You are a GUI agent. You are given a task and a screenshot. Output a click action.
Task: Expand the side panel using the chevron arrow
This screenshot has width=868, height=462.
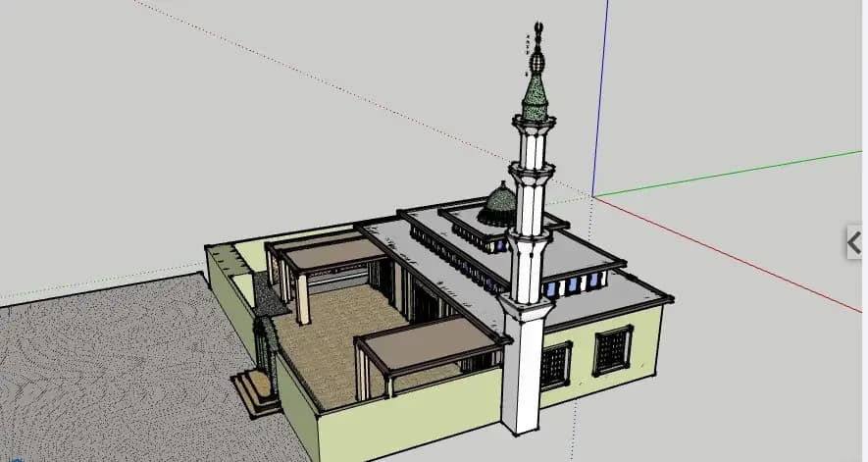point(855,242)
